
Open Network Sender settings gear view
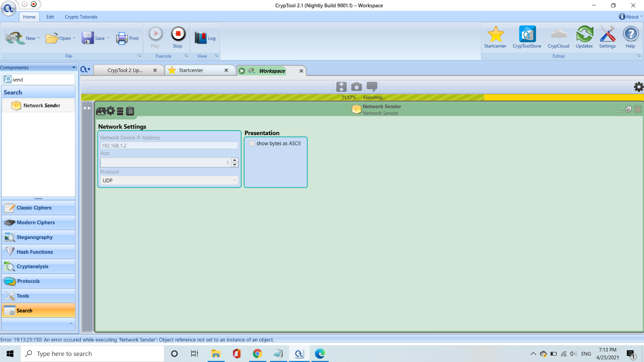coord(111,111)
